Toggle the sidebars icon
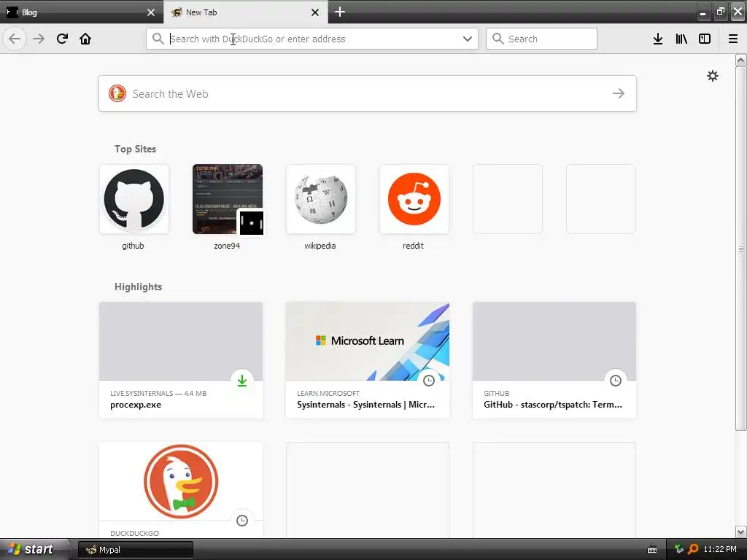 tap(705, 39)
